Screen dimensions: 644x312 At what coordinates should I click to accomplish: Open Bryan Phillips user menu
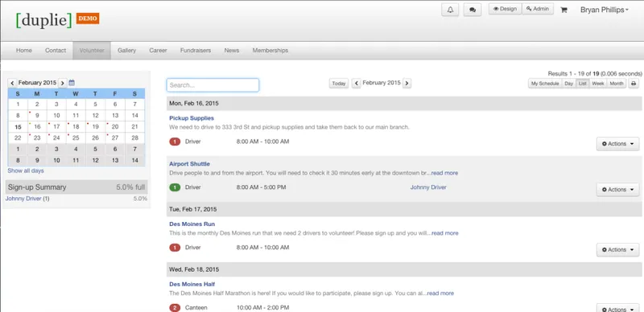pyautogui.click(x=605, y=10)
